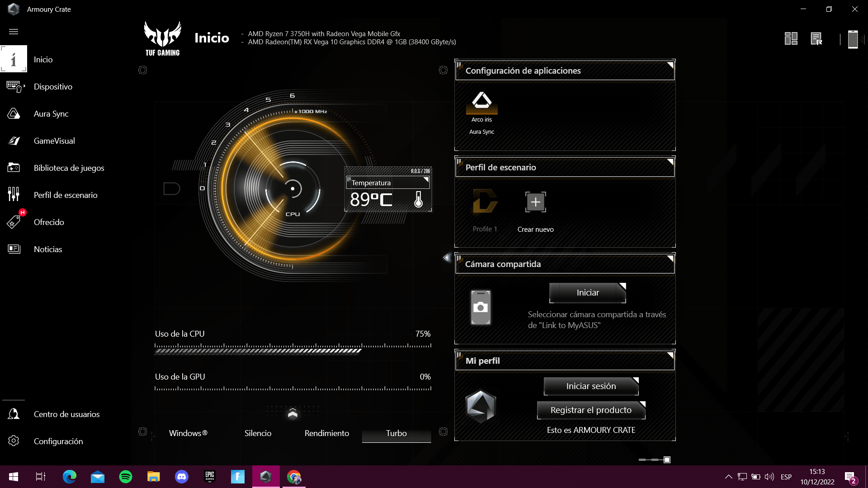
Task: Open Mail app from the taskbar
Action: (x=98, y=477)
